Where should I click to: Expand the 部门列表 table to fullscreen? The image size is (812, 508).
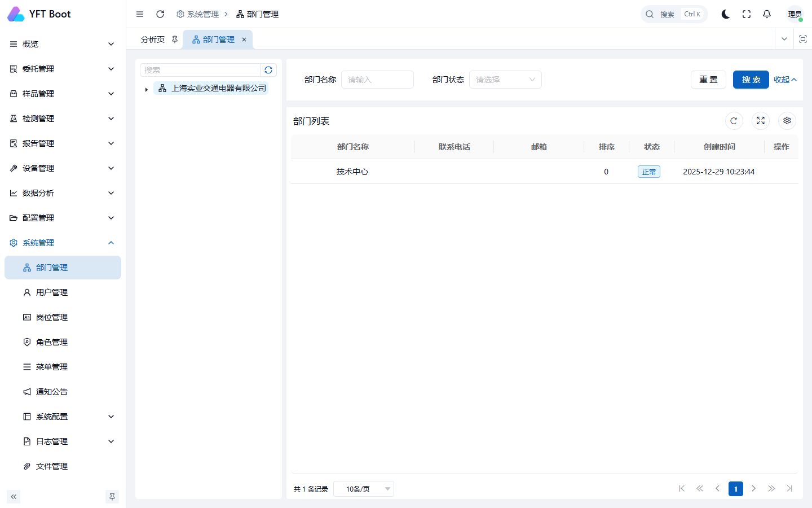tap(761, 121)
